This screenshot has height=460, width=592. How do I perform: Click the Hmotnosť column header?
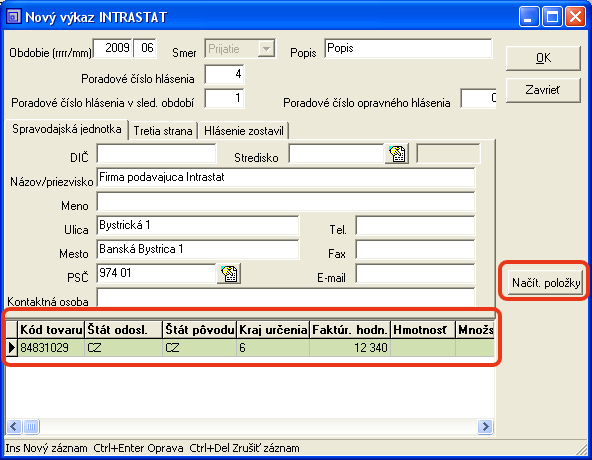423,330
